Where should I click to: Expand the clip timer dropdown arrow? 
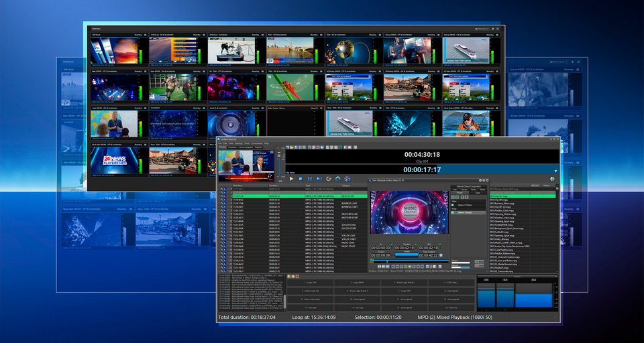(555, 171)
